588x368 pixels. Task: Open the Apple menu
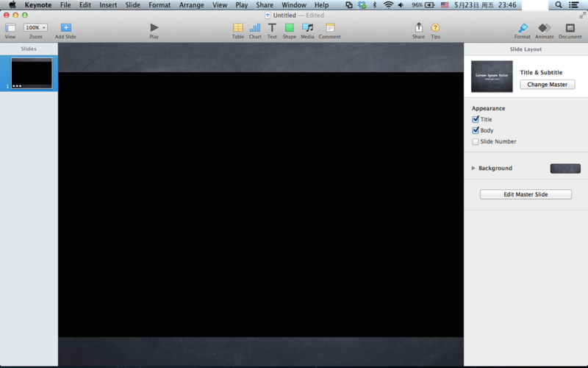12,5
